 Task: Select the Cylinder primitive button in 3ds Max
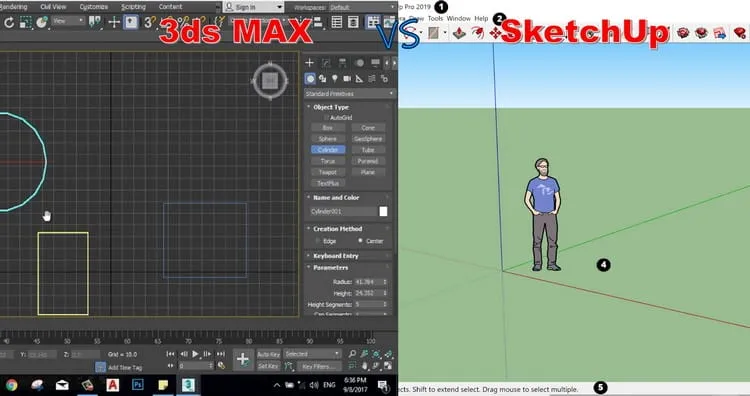pyautogui.click(x=328, y=150)
